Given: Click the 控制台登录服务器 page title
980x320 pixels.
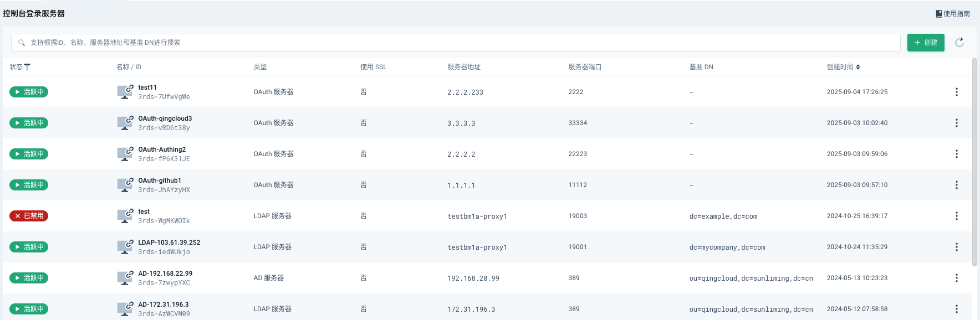Looking at the screenshot, I should [x=34, y=13].
